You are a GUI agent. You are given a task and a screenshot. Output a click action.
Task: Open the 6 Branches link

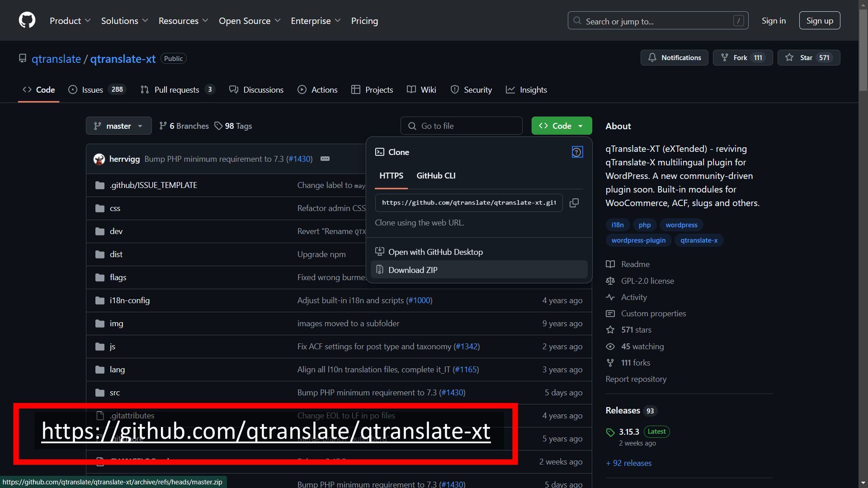[x=184, y=126]
